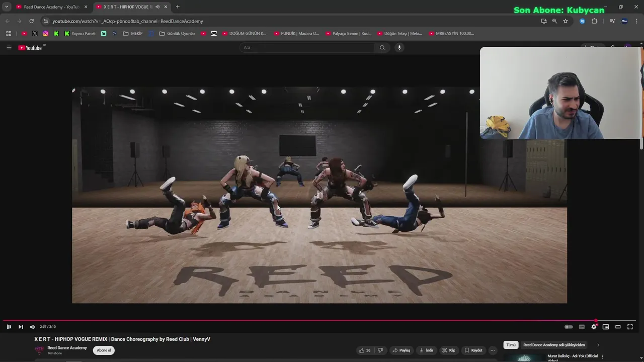Click the Abone ol subscribe button
The height and width of the screenshot is (362, 644).
tap(104, 350)
